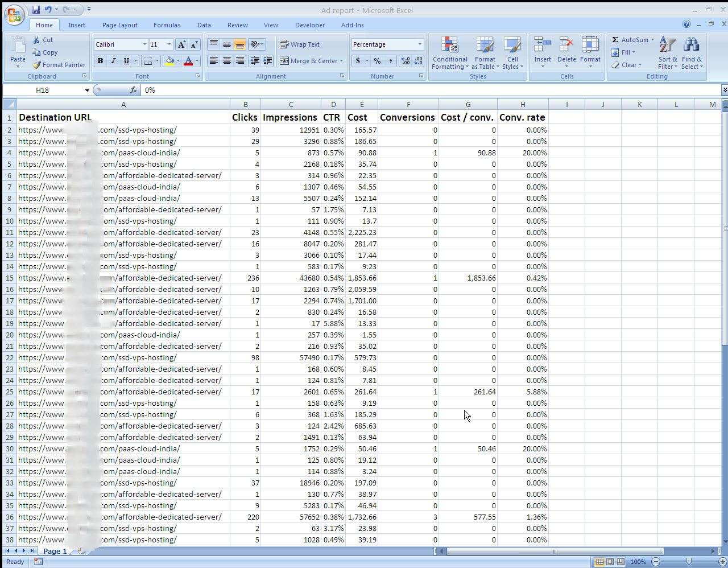Switch to the Formulas tab
This screenshot has width=728, height=568.
tap(167, 25)
